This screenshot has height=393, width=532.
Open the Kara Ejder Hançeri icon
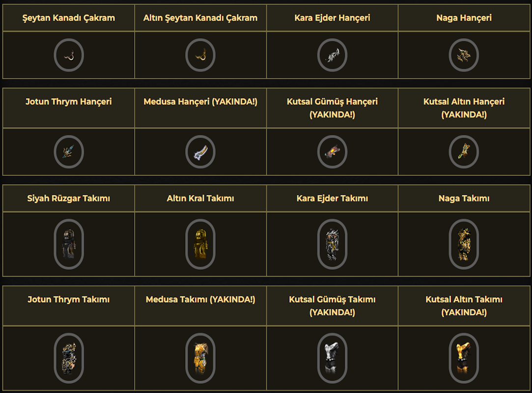click(x=333, y=55)
